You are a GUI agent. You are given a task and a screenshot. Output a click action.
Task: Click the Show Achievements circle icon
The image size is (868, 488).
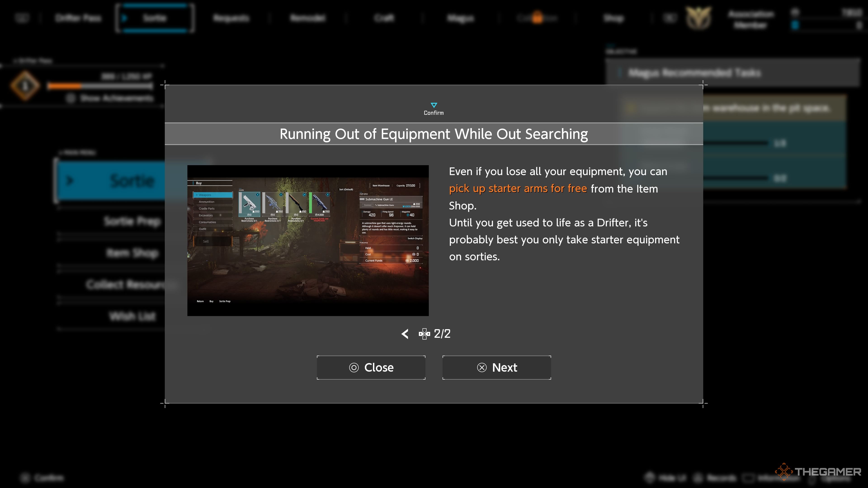pos(71,99)
